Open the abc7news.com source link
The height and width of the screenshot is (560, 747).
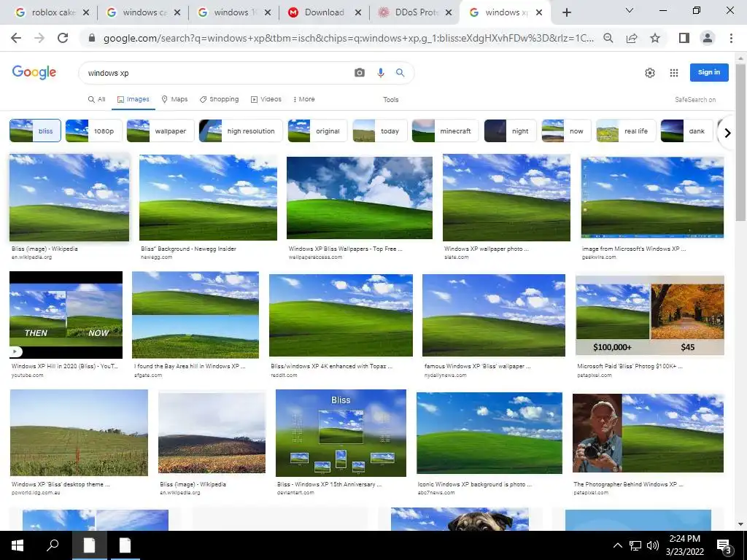(x=436, y=492)
